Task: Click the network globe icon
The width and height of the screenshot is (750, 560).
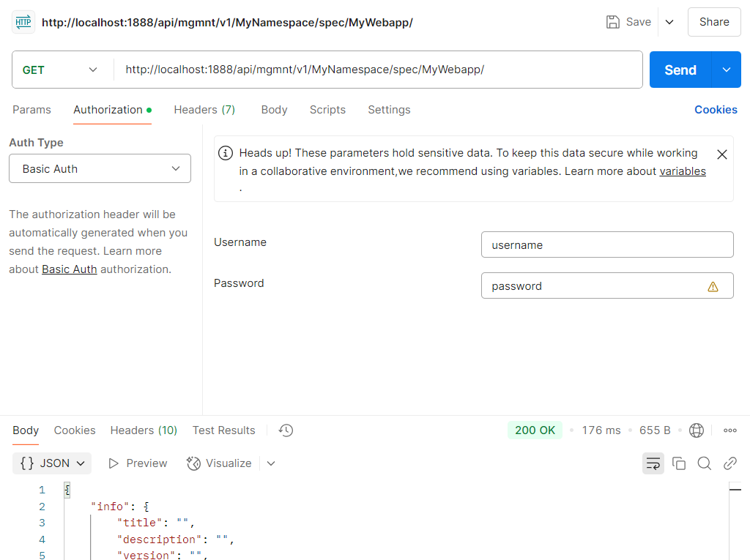Action: tap(697, 430)
